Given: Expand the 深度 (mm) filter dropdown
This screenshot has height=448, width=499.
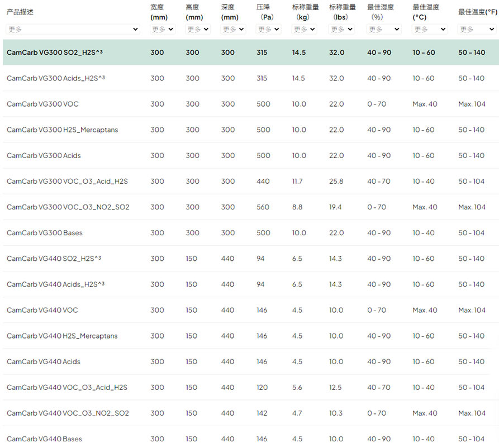Looking at the screenshot, I should pos(233,29).
